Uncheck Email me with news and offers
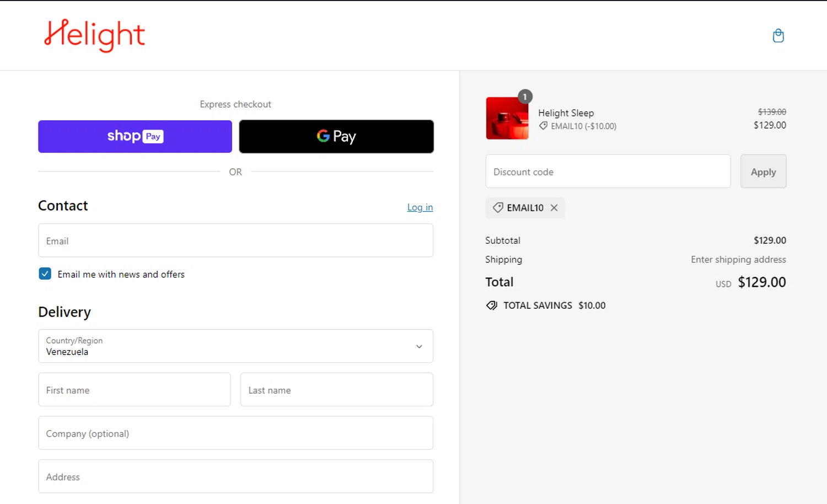Image resolution: width=827 pixels, height=504 pixels. [x=45, y=274]
